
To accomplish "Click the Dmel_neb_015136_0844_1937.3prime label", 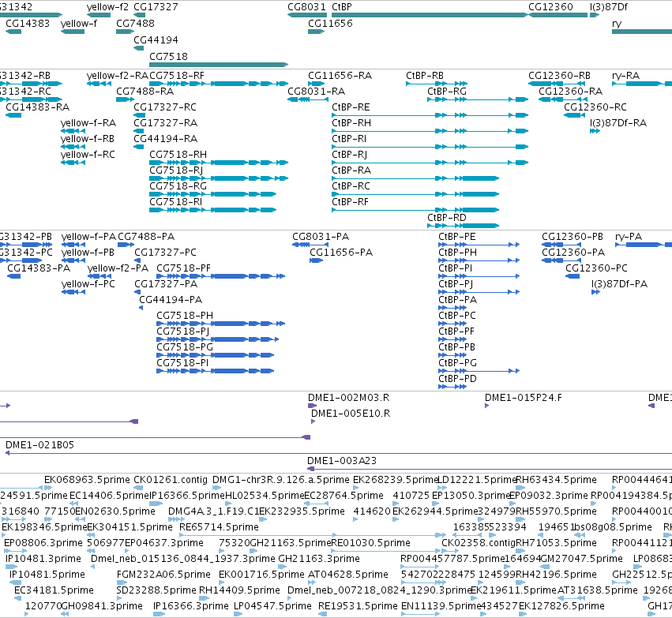I will (x=183, y=559).
